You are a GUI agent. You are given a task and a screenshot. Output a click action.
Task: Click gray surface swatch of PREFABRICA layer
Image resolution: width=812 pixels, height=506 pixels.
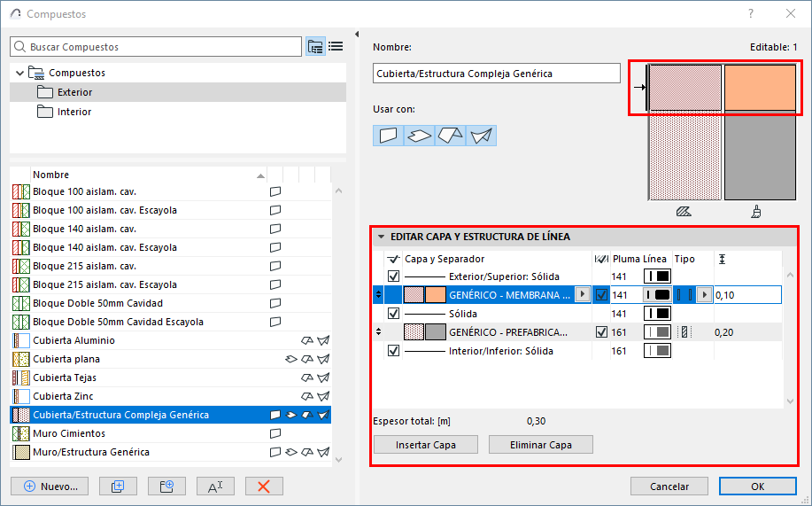pyautogui.click(x=436, y=332)
